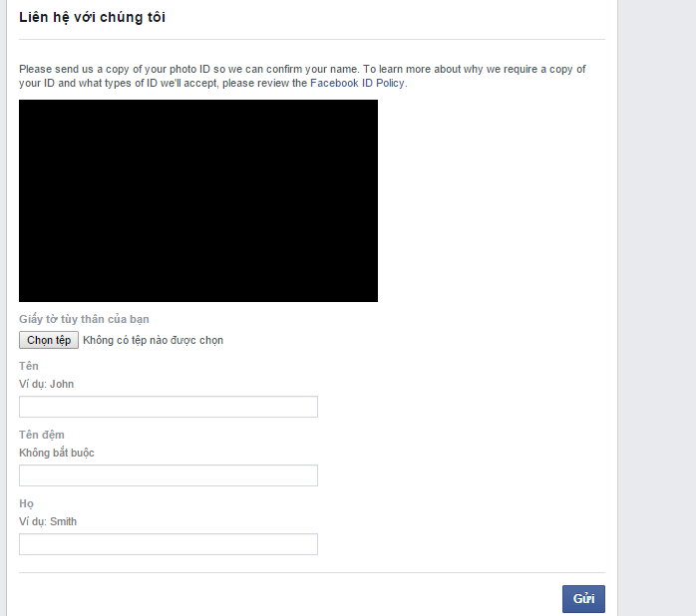Click the 'Tên đệm' field label
This screenshot has width=696, height=616.
tap(42, 435)
